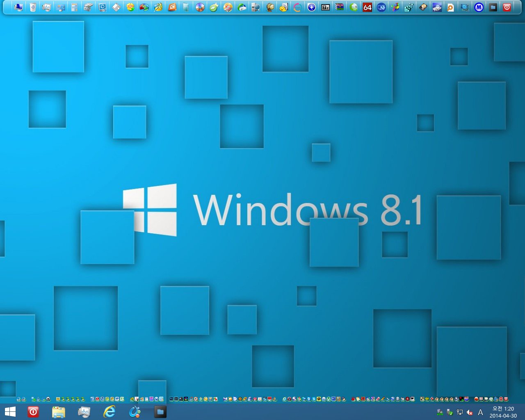
Task: Open the Windows Start button
Action: tap(10, 412)
